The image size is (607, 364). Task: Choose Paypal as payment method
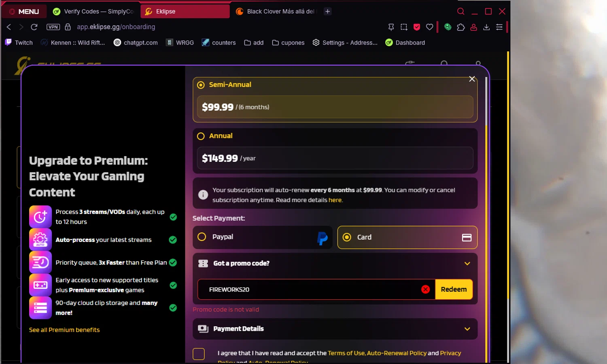coord(263,237)
